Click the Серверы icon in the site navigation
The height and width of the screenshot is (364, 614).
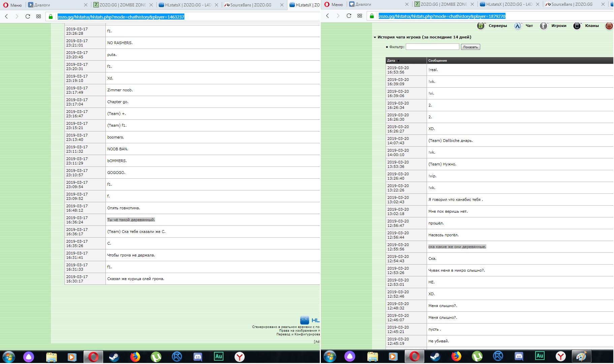[x=481, y=26]
